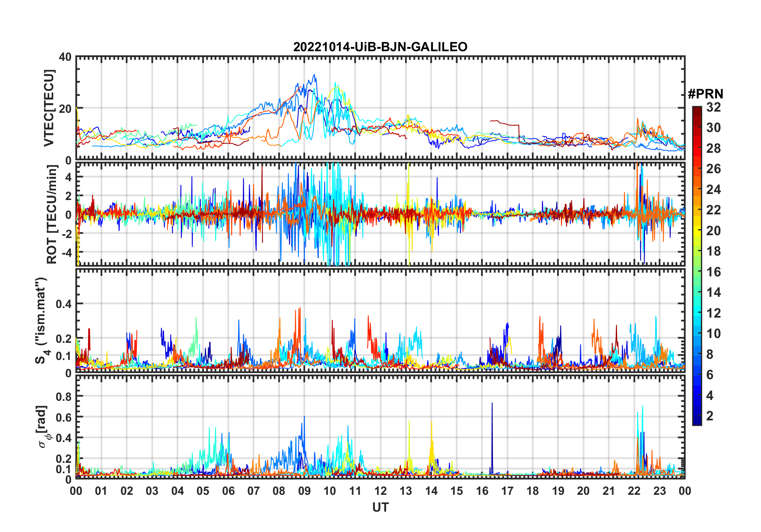
Task: Click the S4 ("ism.mat") axis label
Action: point(42,321)
